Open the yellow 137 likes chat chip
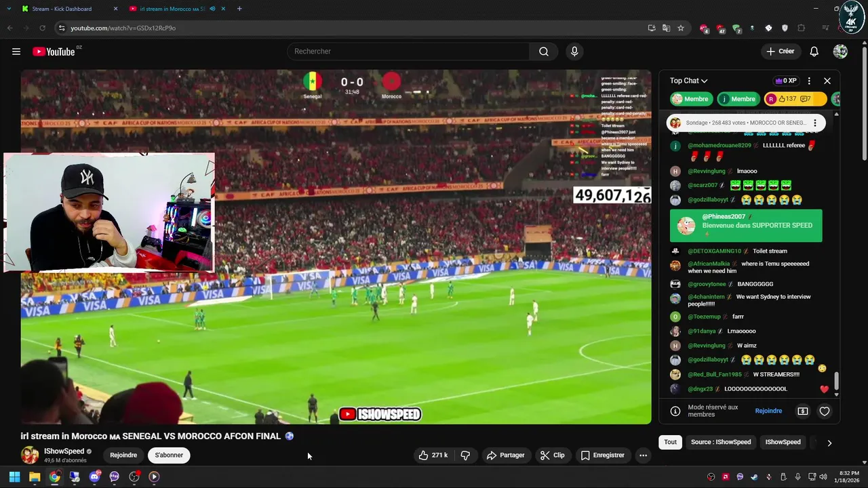 coord(795,99)
